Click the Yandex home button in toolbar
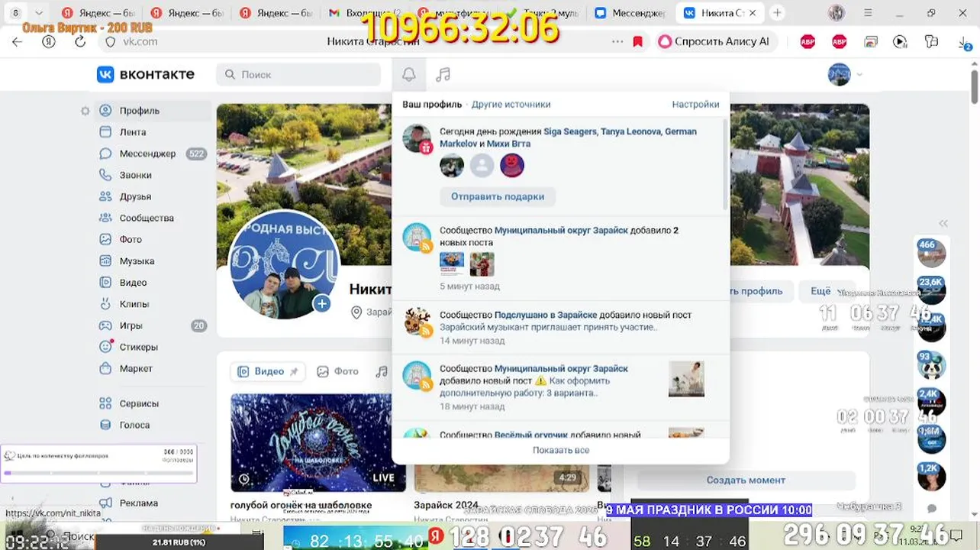 [x=49, y=42]
